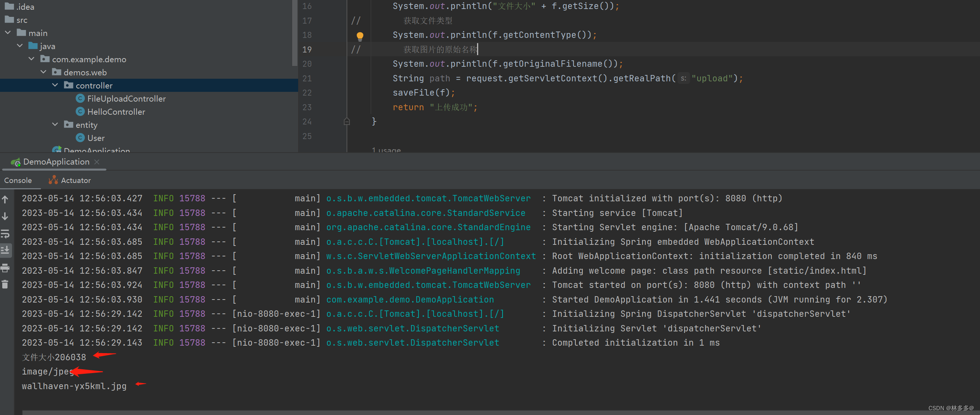The width and height of the screenshot is (980, 415).
Task: Click the console output "wallhaven-yx5kml.jpg"
Action: tap(74, 386)
